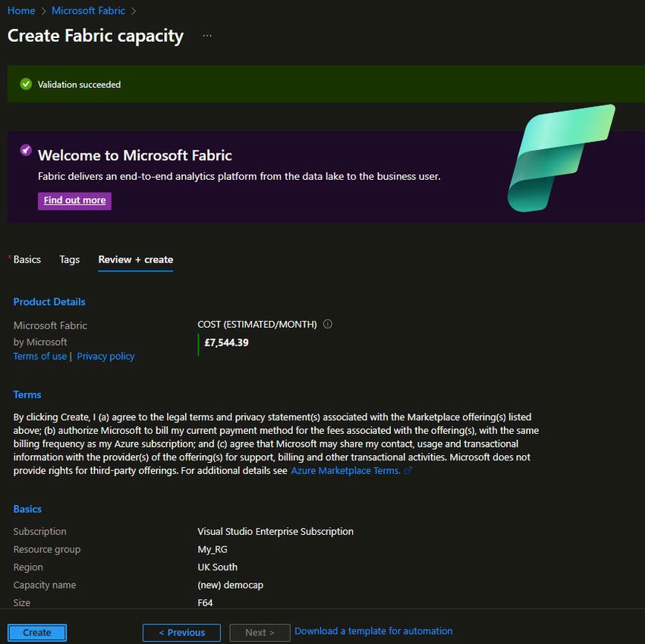Click the Create button
Viewport: 645px width, 644px height.
[x=37, y=633]
